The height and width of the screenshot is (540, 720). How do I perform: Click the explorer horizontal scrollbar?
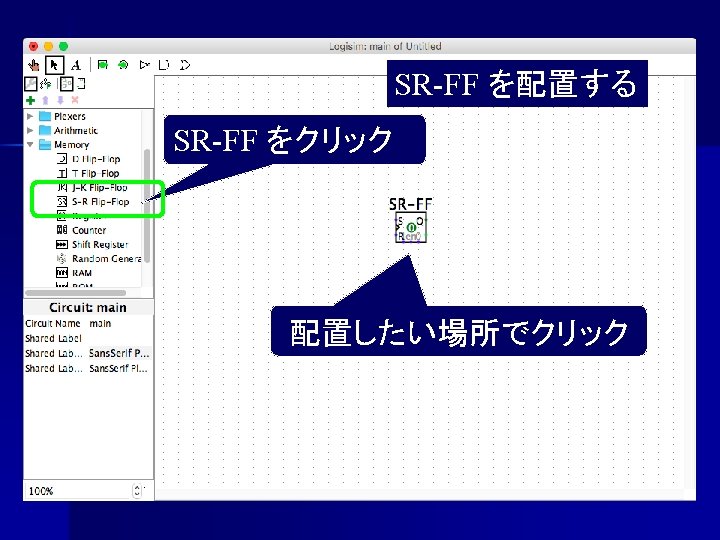coord(76,293)
